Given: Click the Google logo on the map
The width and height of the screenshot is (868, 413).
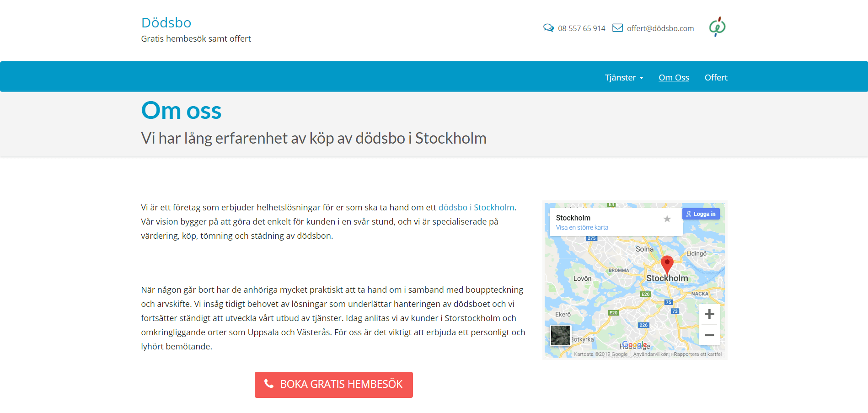Looking at the screenshot, I should [x=634, y=345].
